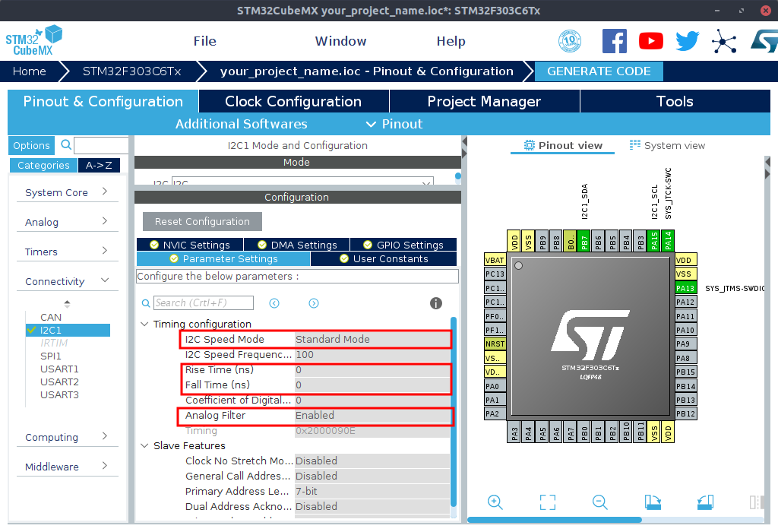778x532 pixels.
Task: Click the YouTube icon in header
Action: coord(651,41)
